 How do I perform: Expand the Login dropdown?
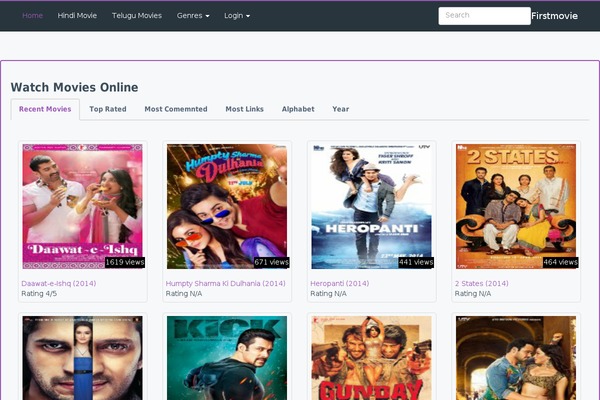pos(237,16)
